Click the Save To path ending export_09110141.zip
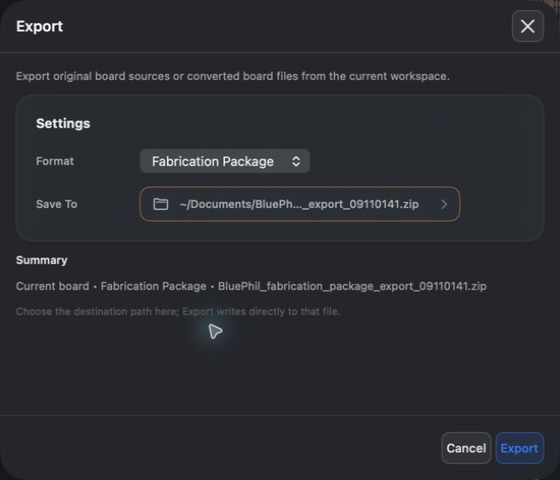 coord(299,204)
